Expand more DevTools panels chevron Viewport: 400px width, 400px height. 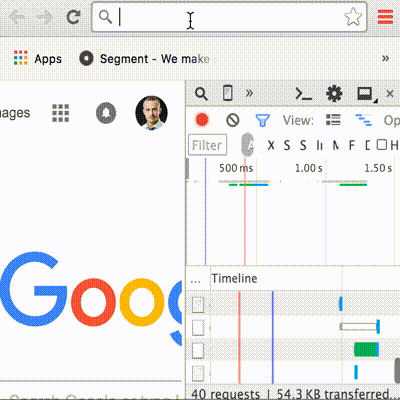click(x=249, y=93)
